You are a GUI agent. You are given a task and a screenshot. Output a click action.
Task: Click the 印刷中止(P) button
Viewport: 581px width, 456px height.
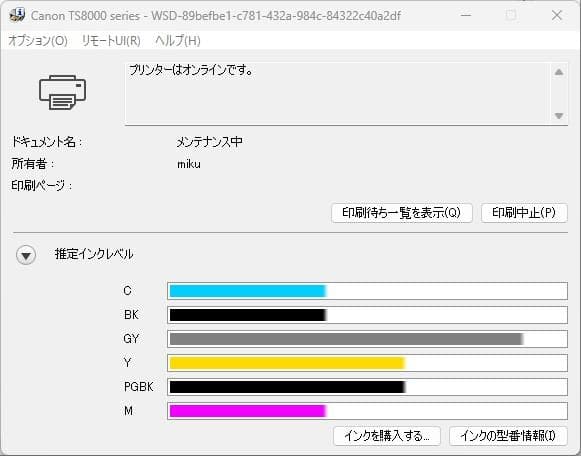524,213
